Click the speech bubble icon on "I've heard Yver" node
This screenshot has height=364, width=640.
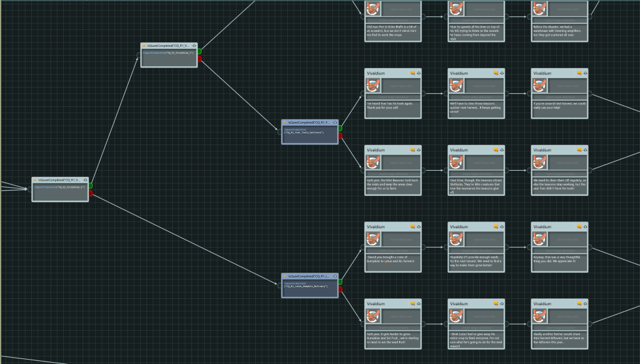pos(412,73)
